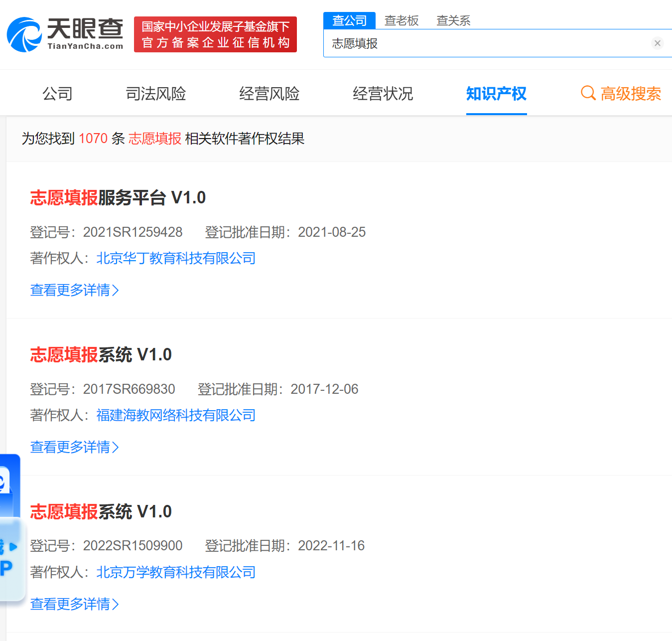Select the 知识产权 category tab

496,94
